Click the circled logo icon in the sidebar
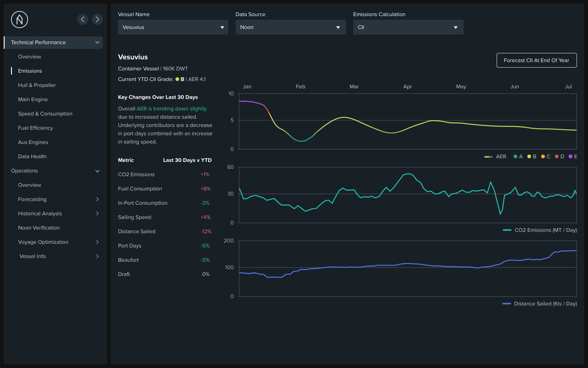The height and width of the screenshot is (368, 588). pos(19,19)
